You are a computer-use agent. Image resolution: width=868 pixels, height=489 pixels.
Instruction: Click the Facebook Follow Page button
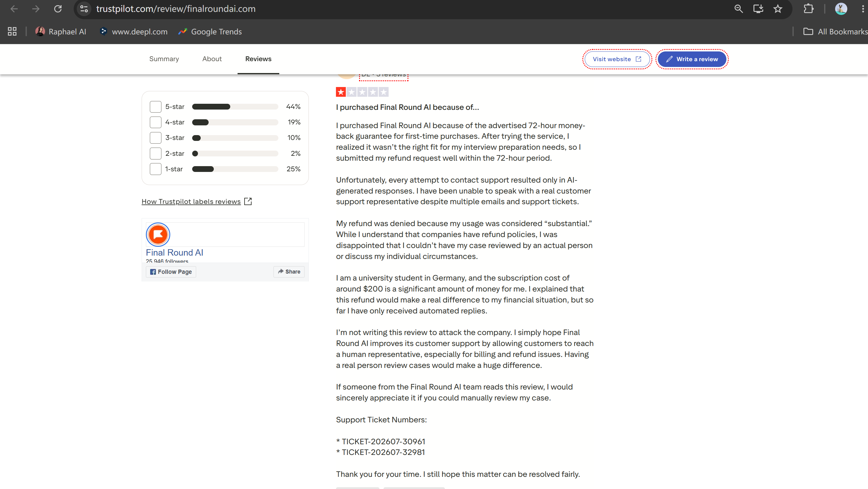[171, 272]
